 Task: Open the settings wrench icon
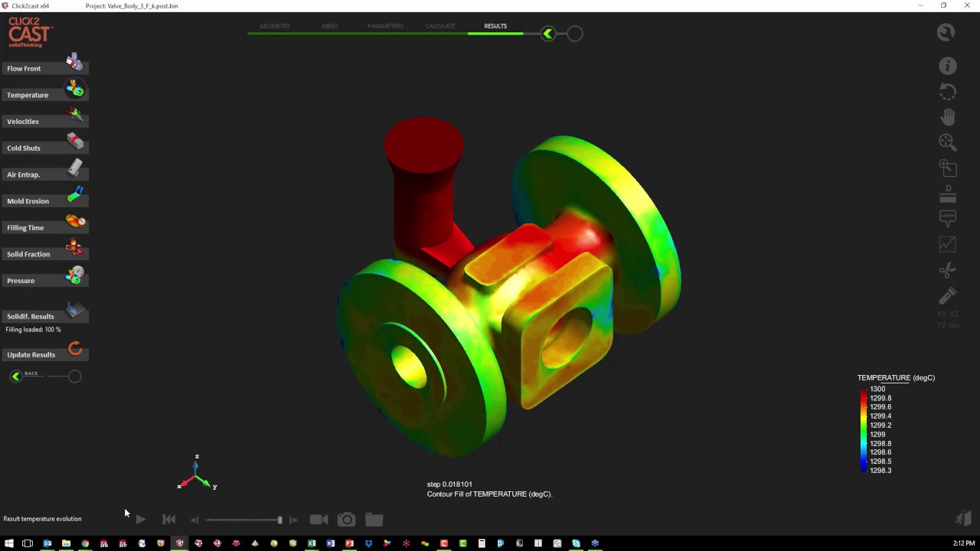coord(946,32)
